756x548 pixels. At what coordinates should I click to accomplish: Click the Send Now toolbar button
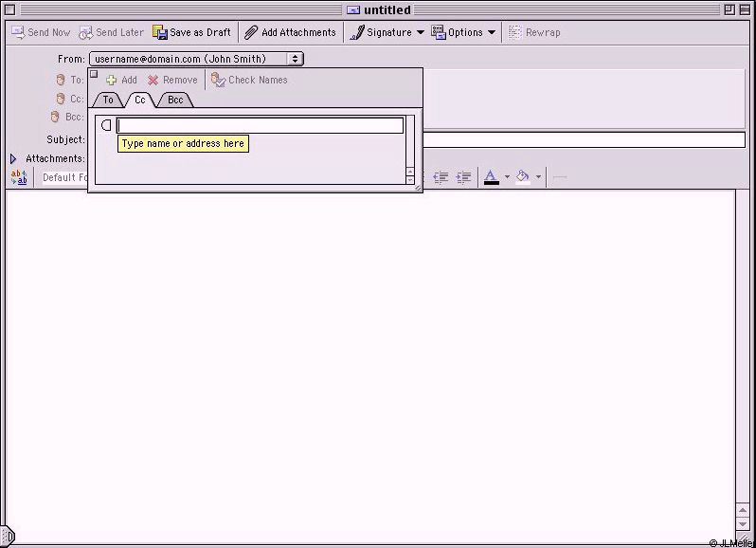coord(41,32)
